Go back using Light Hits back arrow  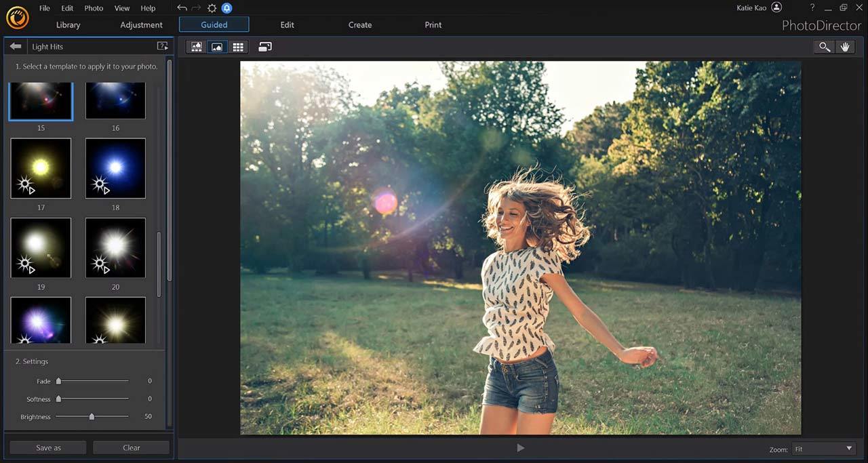tap(16, 46)
